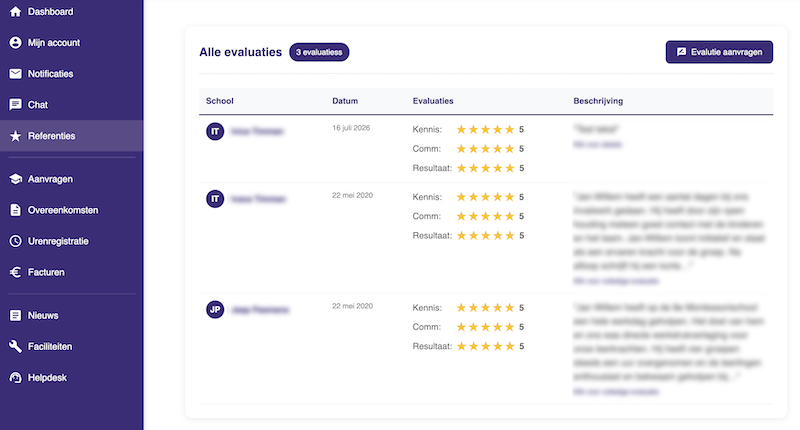Click the Urenregistratie clock icon

coord(15,241)
